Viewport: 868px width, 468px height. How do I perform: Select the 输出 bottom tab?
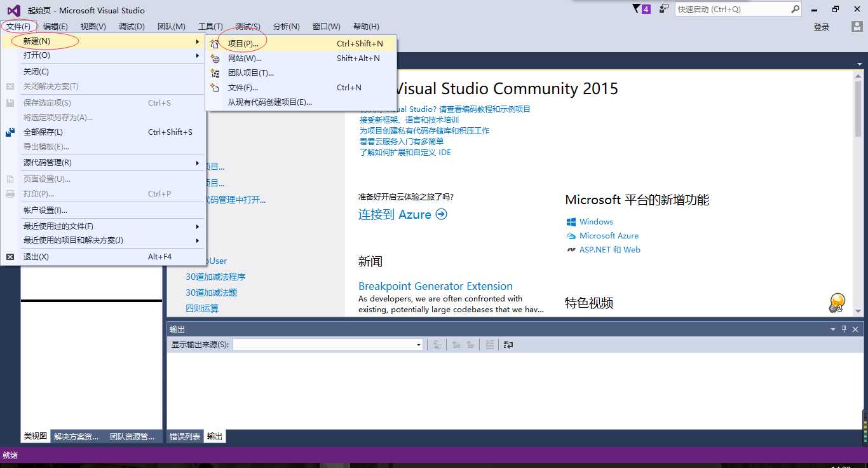coord(215,436)
